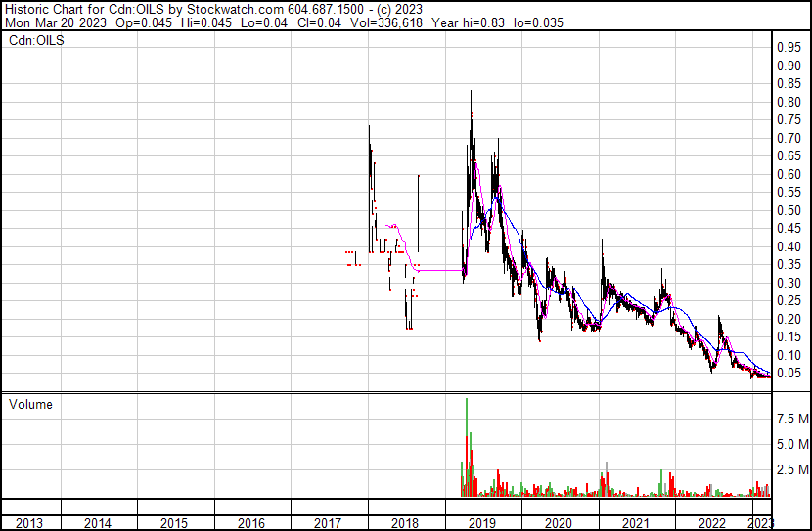Select the 2018 year marker
Screen dimensions: 812x531
(404, 523)
